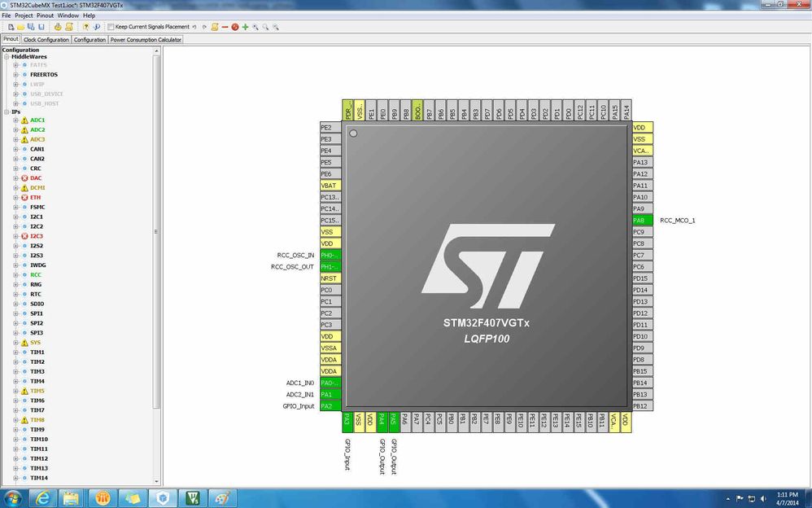The height and width of the screenshot is (508, 812).
Task: Toggle Keep Current Signals Placement checkbox
Action: click(111, 27)
